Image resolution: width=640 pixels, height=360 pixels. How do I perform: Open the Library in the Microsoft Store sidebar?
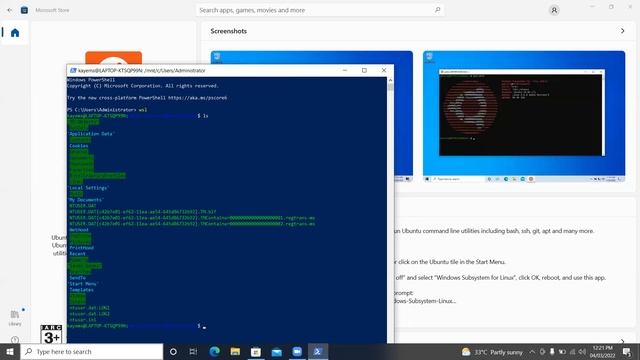coord(15,318)
